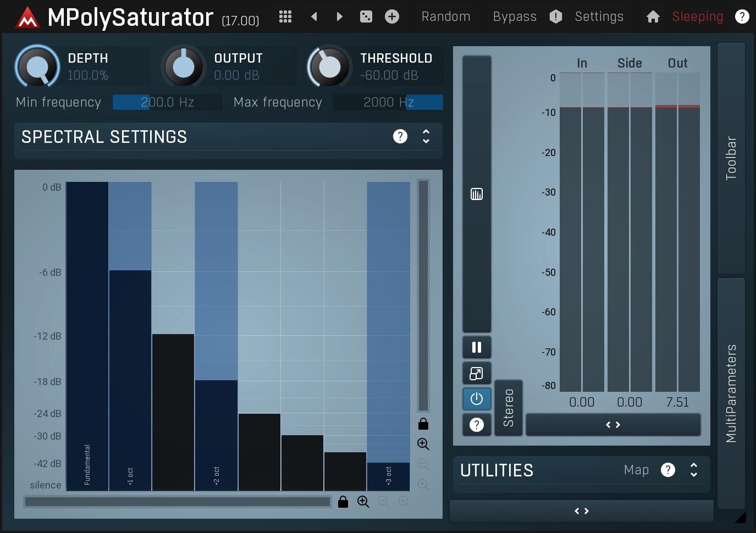Toggle the analyzer power button

coord(476,399)
